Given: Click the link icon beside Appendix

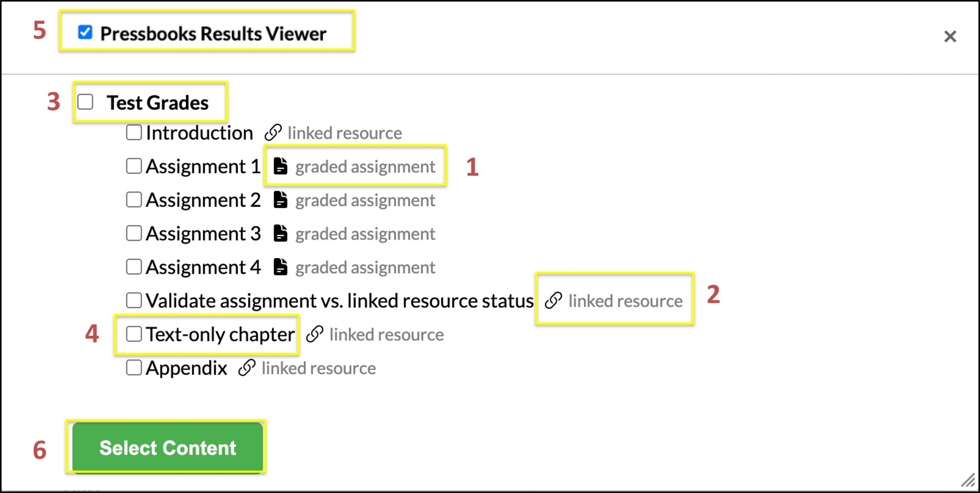Looking at the screenshot, I should pyautogui.click(x=247, y=368).
